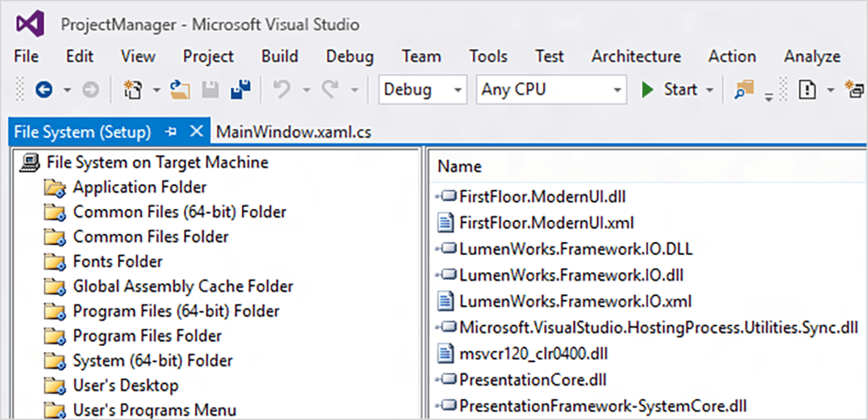
Task: Switch to the MainWindow.xaml.cs tab
Action: coord(293,133)
